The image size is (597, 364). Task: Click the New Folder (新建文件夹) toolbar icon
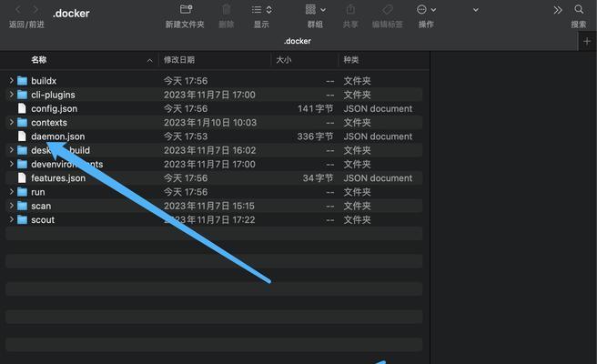coord(186,9)
